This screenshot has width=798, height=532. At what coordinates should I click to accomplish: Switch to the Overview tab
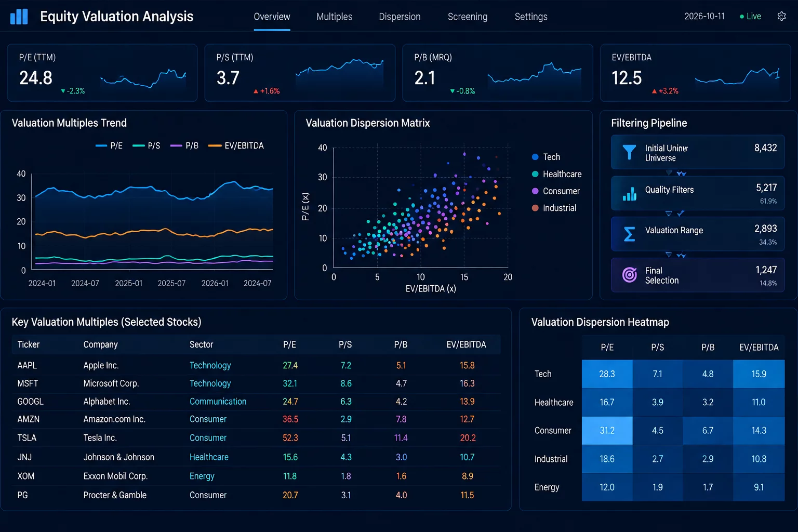(272, 17)
